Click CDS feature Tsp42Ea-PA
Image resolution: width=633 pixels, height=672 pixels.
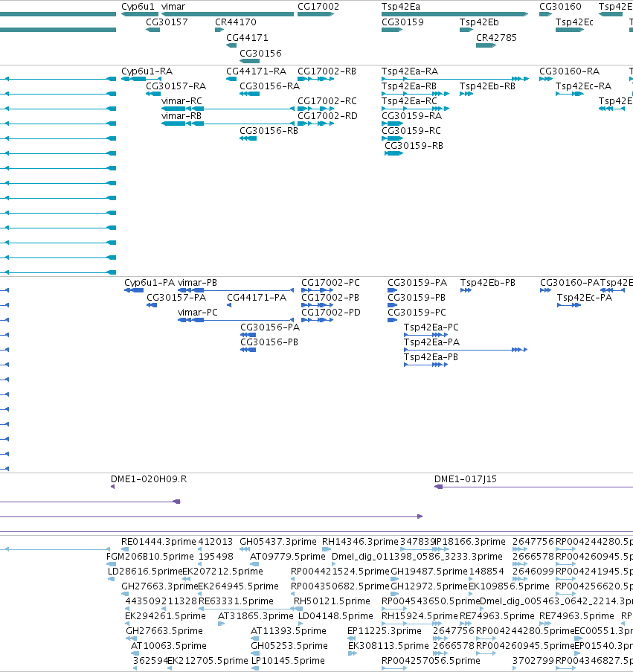click(431, 342)
